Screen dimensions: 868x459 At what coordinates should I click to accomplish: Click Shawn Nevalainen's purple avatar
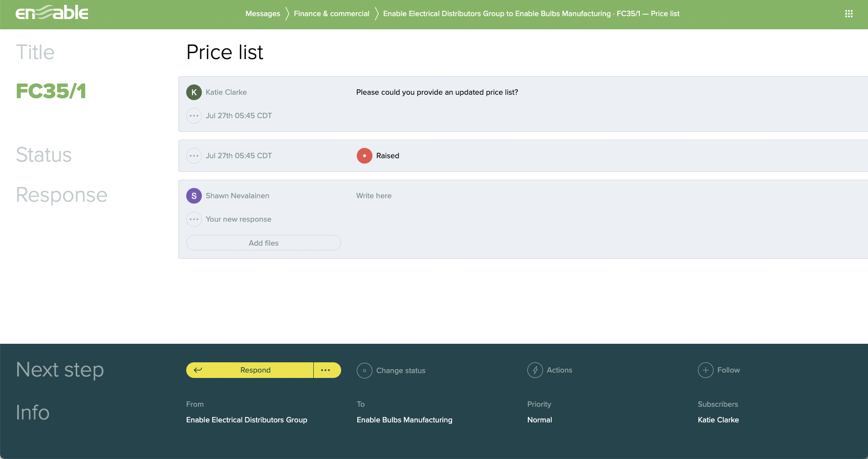194,196
